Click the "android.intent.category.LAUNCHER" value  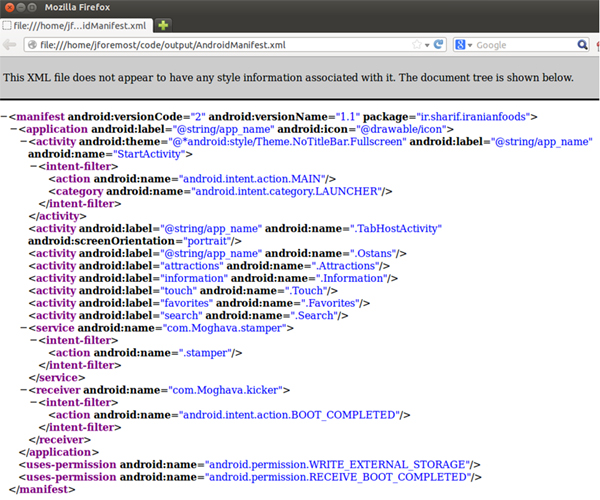coord(287,191)
